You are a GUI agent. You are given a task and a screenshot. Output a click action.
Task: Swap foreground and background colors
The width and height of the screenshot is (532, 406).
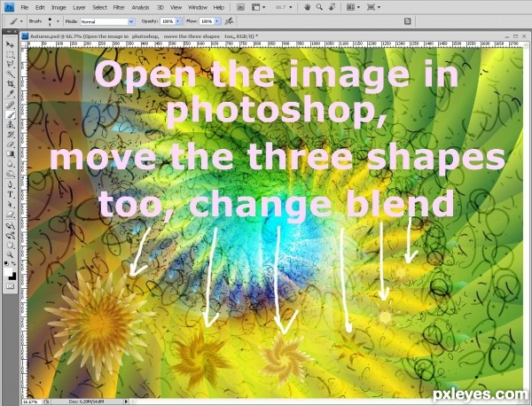tap(13, 263)
